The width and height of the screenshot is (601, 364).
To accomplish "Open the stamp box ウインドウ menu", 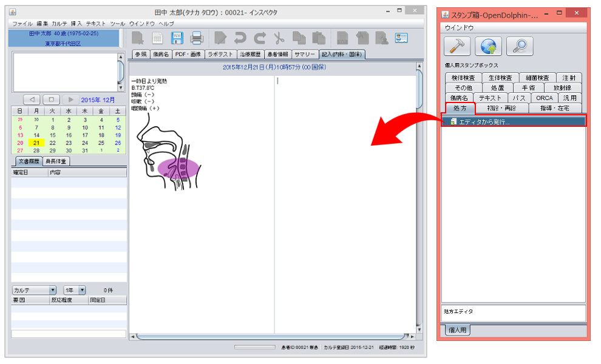I will [460, 27].
